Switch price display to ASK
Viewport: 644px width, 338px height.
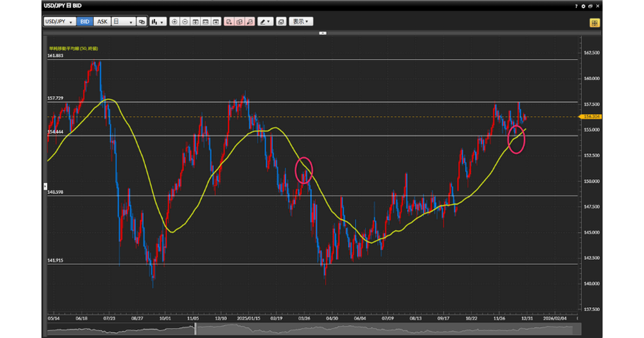pyautogui.click(x=101, y=21)
